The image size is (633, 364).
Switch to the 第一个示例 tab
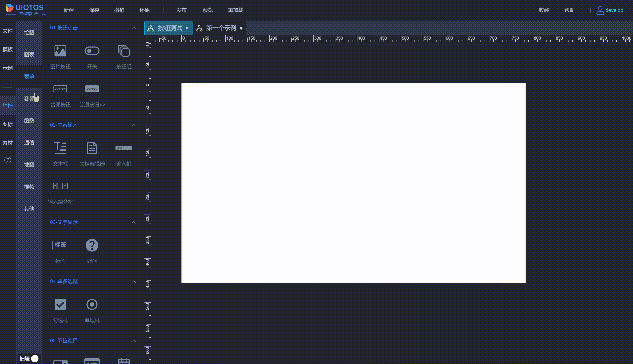click(x=221, y=28)
